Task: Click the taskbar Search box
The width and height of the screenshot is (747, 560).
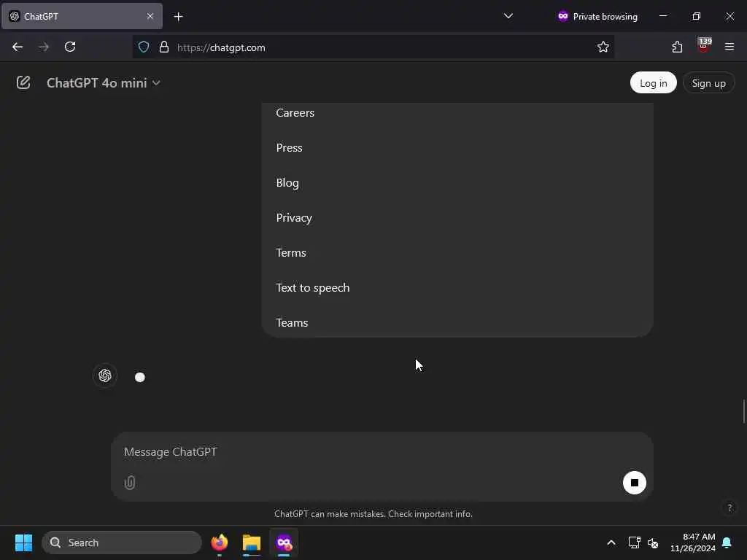Action: click(122, 542)
